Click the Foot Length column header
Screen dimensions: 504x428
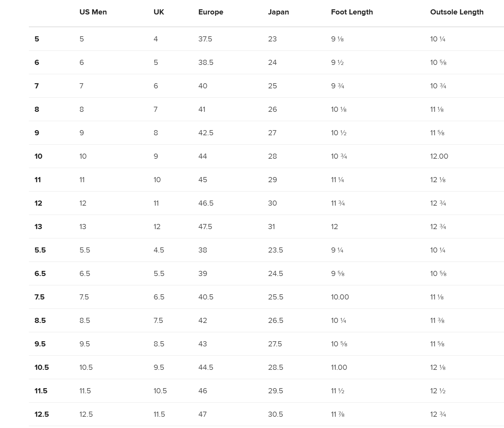point(352,12)
